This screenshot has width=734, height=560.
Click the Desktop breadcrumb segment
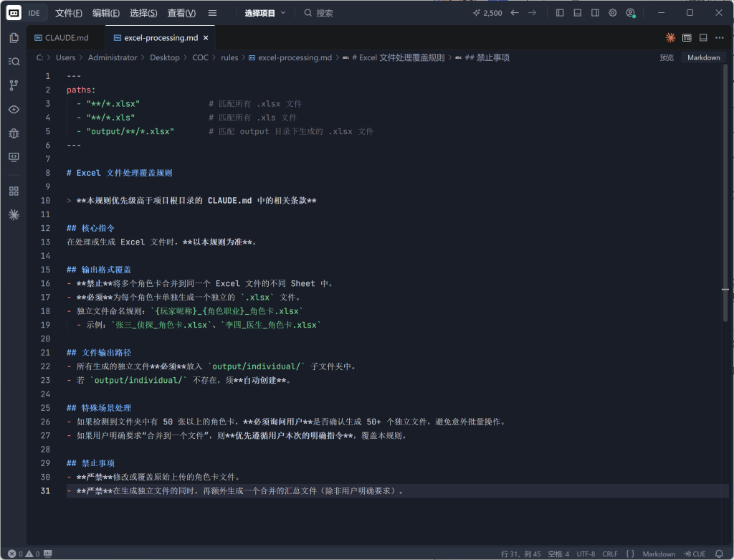pyautogui.click(x=165, y=57)
